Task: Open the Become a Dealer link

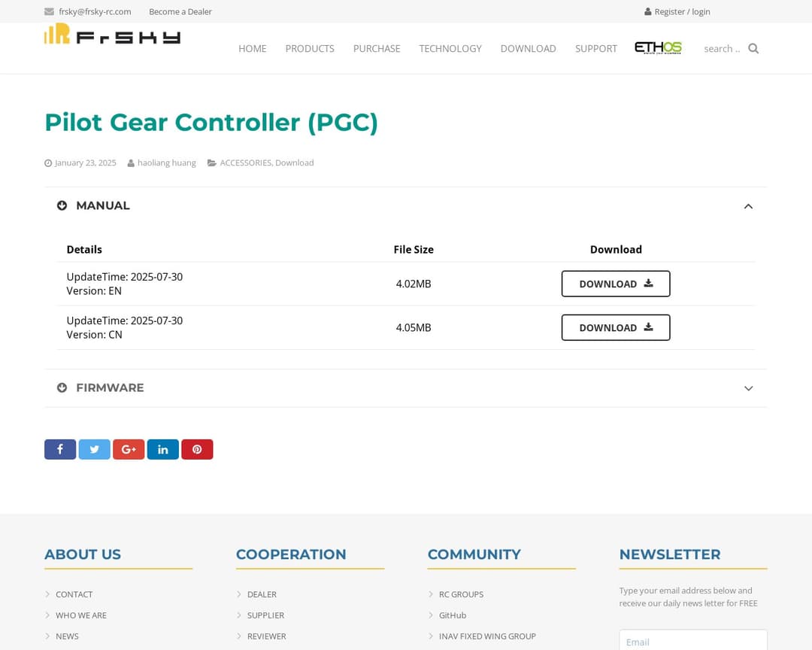Action: point(180,11)
